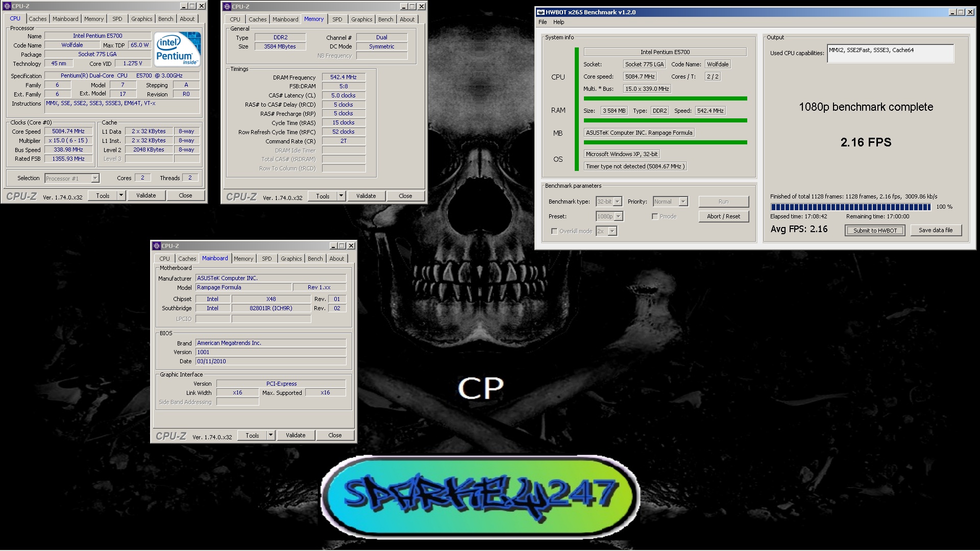Click the Intel Pentium inside logo

pyautogui.click(x=178, y=49)
